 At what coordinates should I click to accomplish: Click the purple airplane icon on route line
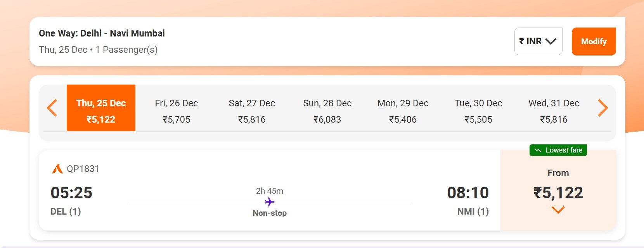(270, 202)
